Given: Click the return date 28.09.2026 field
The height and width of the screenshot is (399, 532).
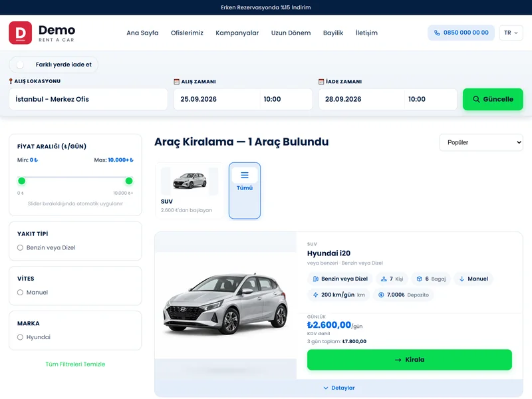Looking at the screenshot, I should [362, 99].
